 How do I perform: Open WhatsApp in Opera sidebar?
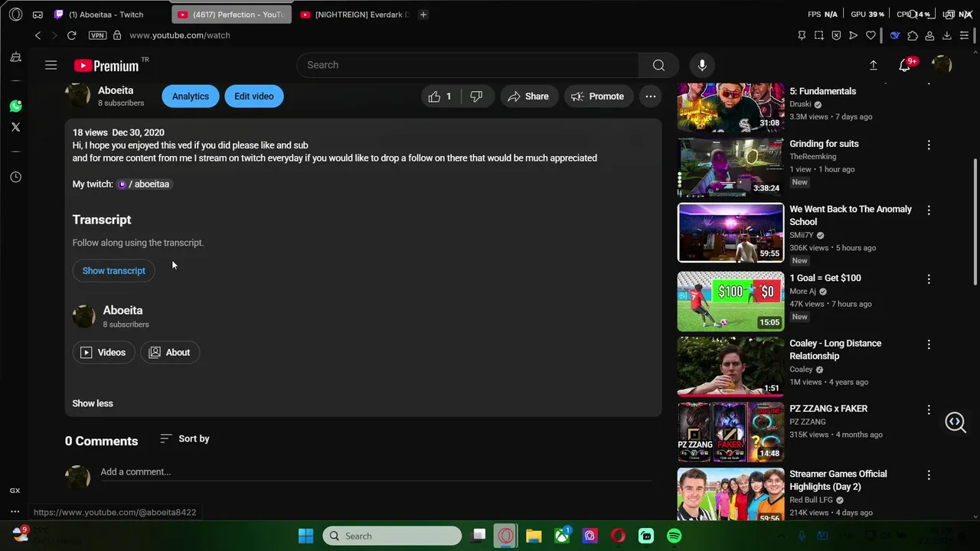tap(15, 106)
